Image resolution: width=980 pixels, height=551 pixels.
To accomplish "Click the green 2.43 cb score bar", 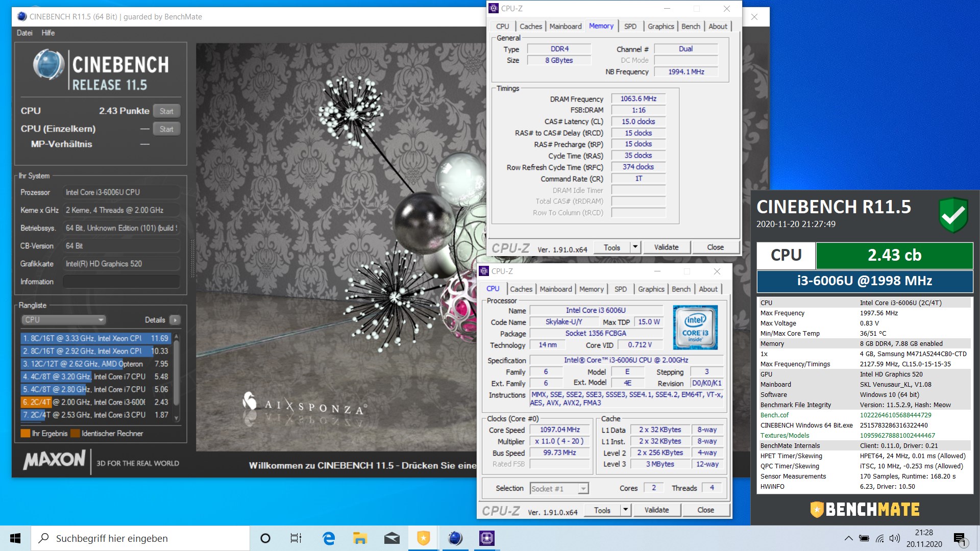I will pos(894,255).
